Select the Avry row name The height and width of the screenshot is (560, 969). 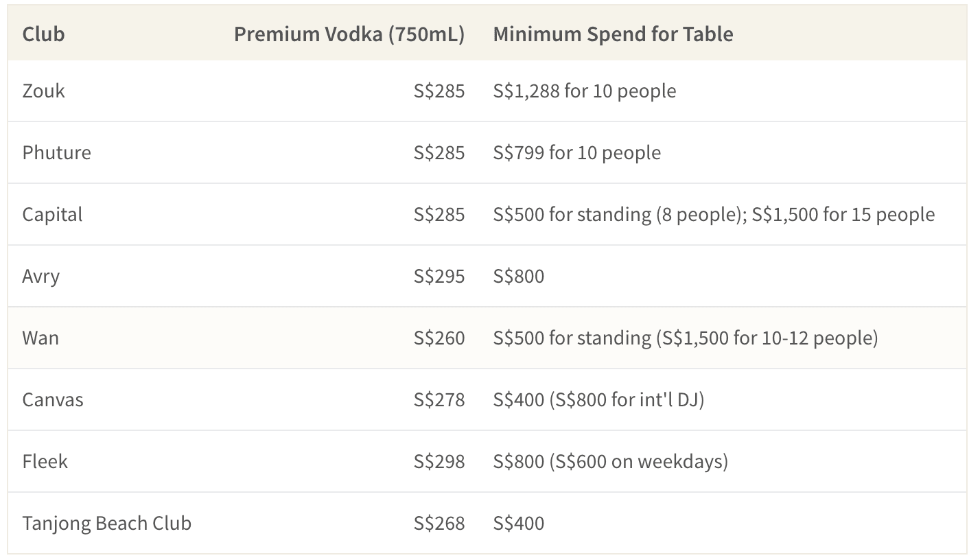click(41, 276)
